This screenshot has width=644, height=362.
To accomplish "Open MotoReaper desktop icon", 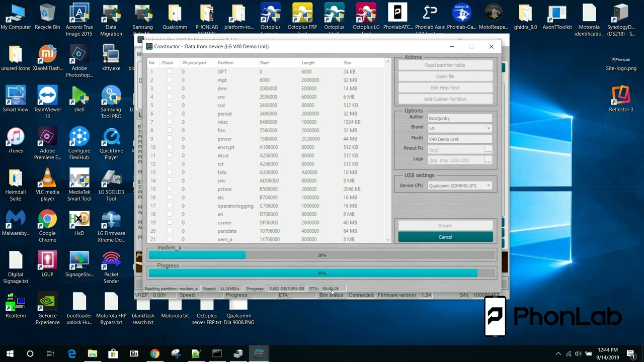I will (493, 17).
